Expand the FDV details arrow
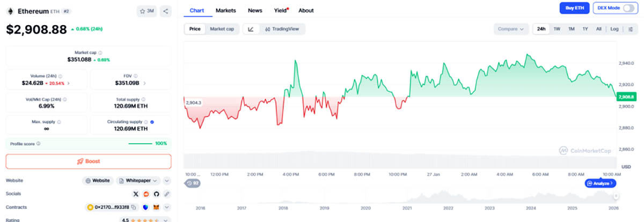The height and width of the screenshot is (222, 644). click(x=144, y=83)
